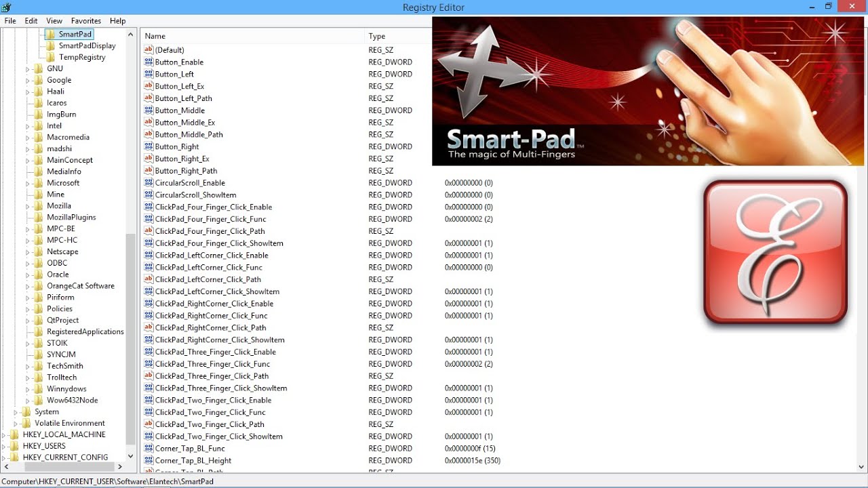Screen dimensions: 868x488
Task: Select the ClickPad_Two_Finger_Click_Enable value
Action: (213, 401)
